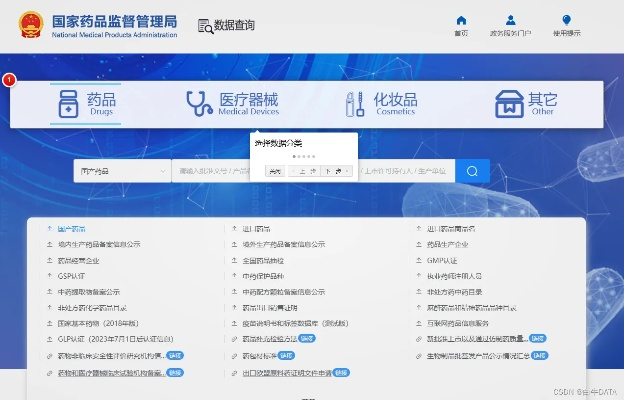The height and width of the screenshot is (400, 624).
Task: Click 上一步 in the tour popup
Action: (304, 171)
